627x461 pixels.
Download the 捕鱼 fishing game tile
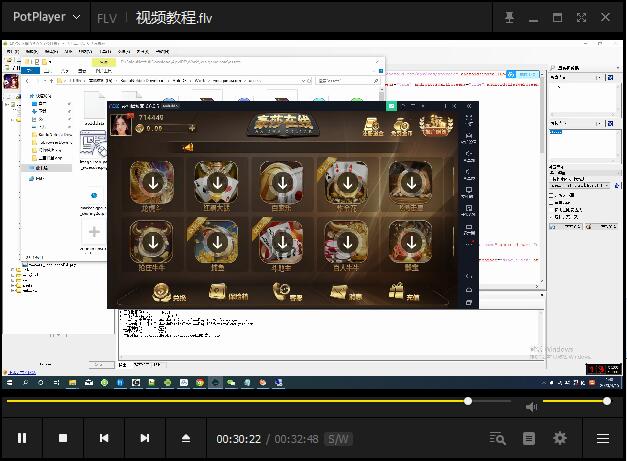point(217,242)
